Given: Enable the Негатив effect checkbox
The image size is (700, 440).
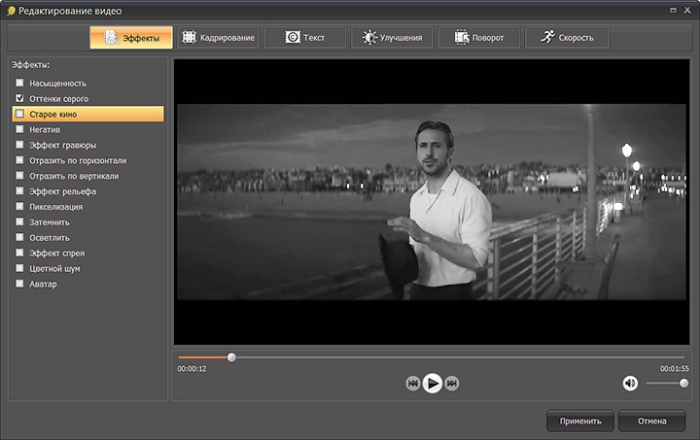Looking at the screenshot, I should (x=20, y=129).
